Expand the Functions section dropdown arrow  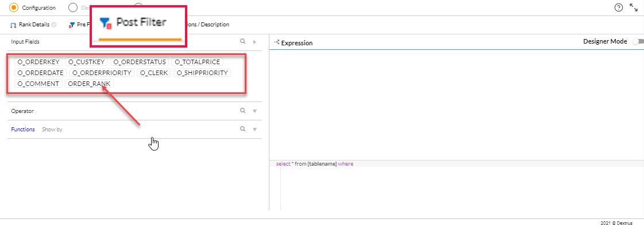[x=254, y=130]
